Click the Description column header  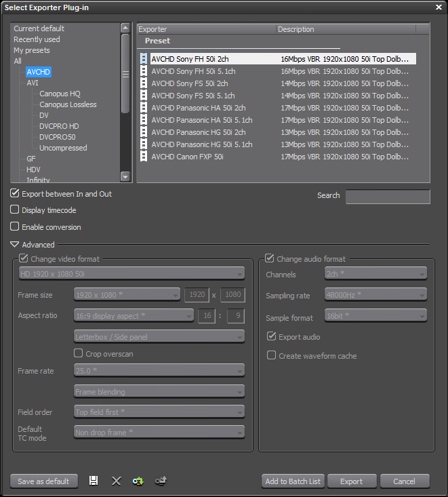point(346,29)
